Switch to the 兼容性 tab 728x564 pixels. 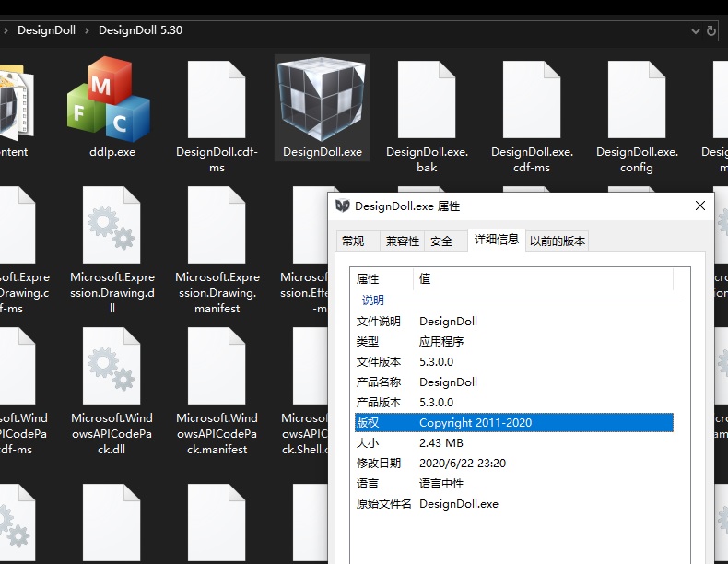click(402, 241)
